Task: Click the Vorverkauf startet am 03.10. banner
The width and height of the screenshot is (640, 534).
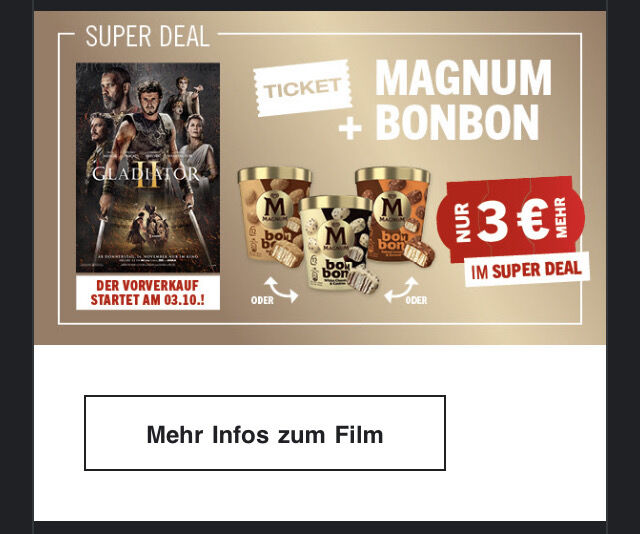Action: tap(148, 293)
